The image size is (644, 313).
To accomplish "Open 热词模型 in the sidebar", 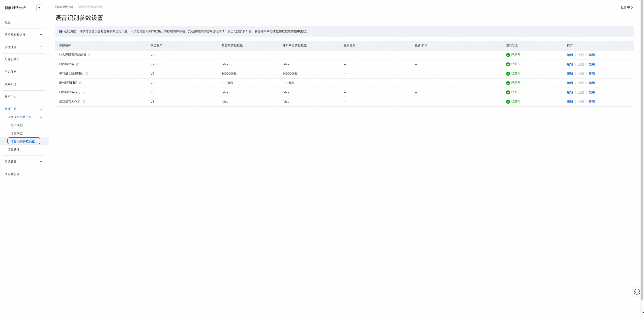I will pos(17,125).
